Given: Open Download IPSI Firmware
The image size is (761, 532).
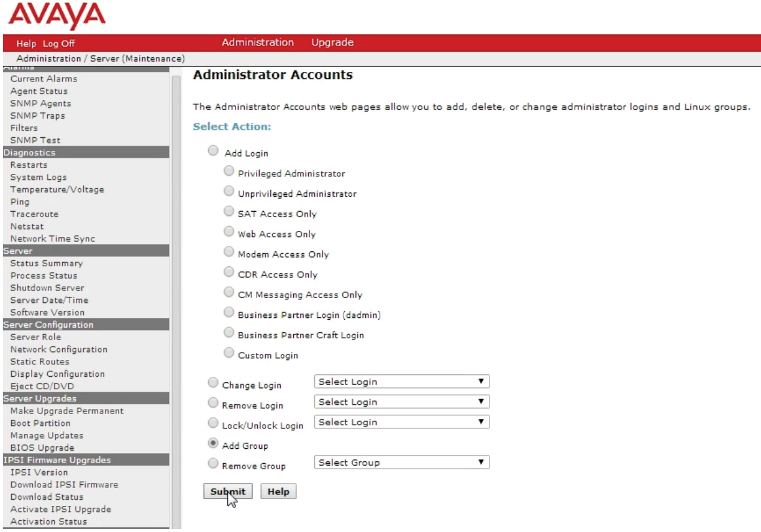Looking at the screenshot, I should point(64,485).
